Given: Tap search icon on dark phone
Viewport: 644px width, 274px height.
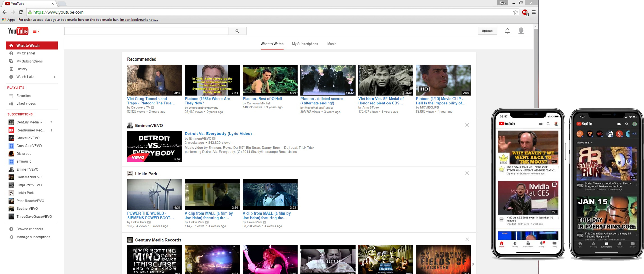Looking at the screenshot, I should point(627,124).
